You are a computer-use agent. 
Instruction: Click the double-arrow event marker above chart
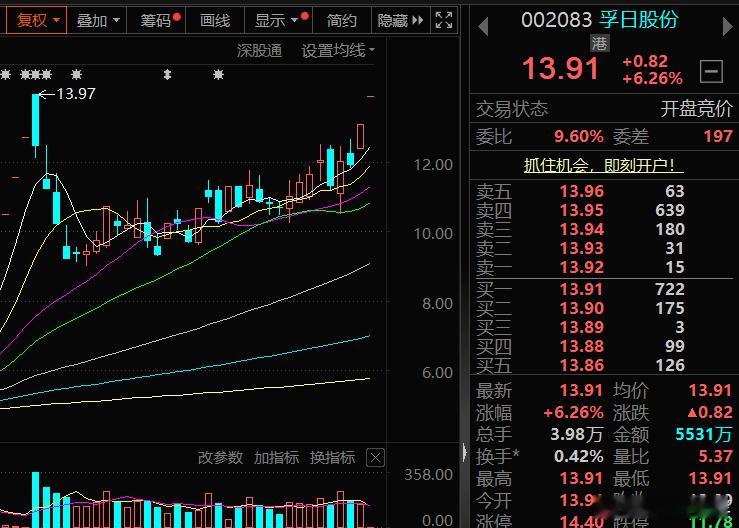tap(167, 74)
